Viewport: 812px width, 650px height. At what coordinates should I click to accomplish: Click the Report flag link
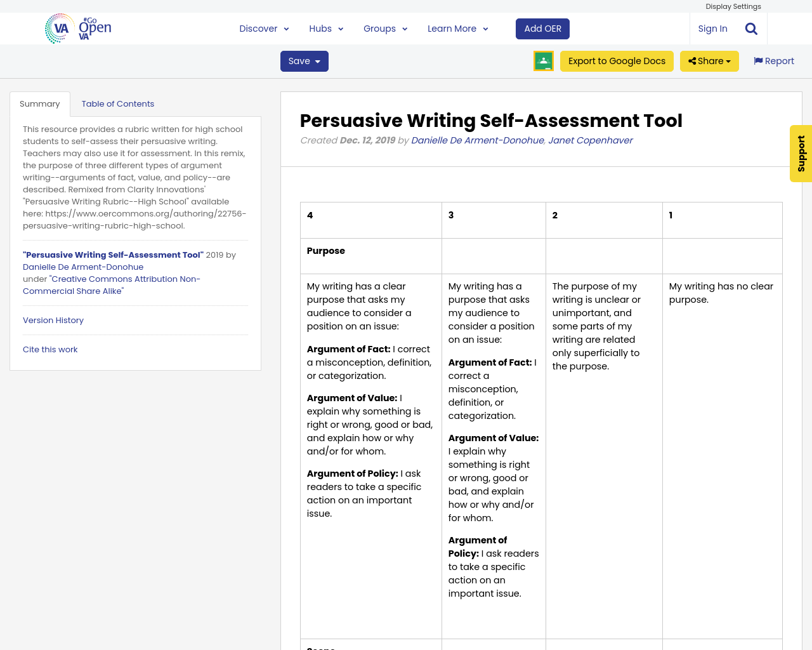pos(773,61)
